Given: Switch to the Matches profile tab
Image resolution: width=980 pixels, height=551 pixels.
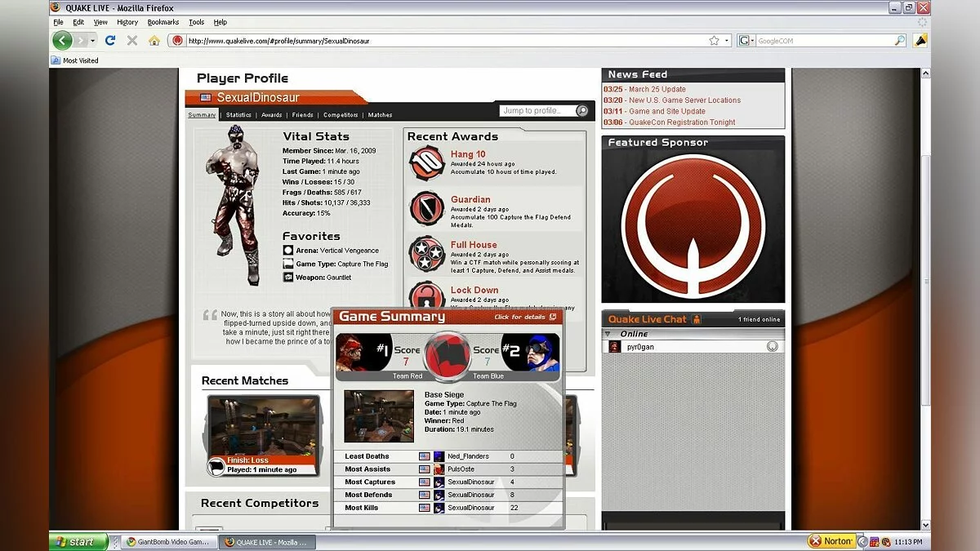Looking at the screenshot, I should [x=380, y=115].
